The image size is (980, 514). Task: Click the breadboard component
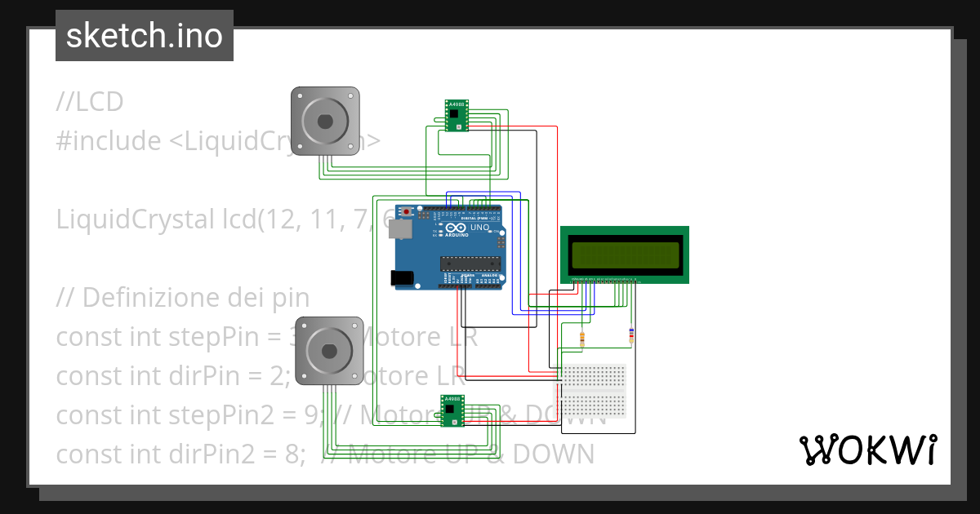(x=594, y=392)
